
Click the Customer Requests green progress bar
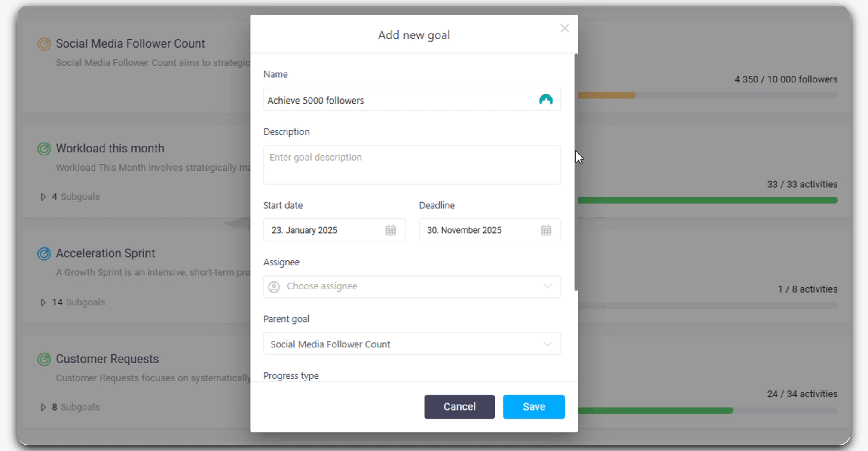click(x=654, y=411)
